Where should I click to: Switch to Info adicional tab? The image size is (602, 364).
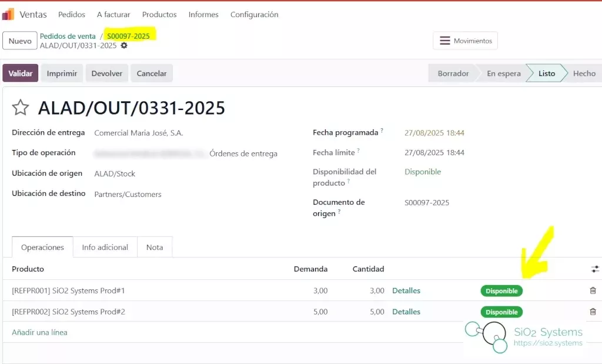(x=105, y=248)
